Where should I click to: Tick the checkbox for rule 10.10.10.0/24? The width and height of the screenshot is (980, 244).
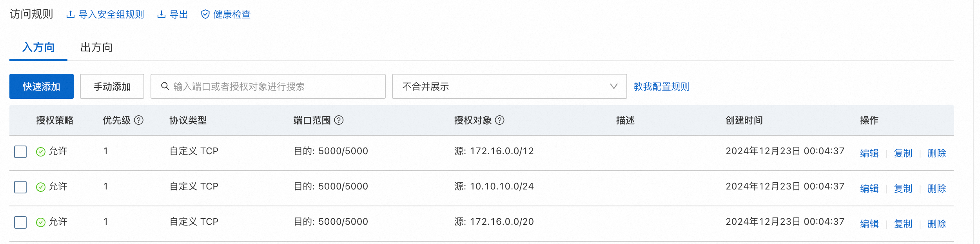[20, 187]
